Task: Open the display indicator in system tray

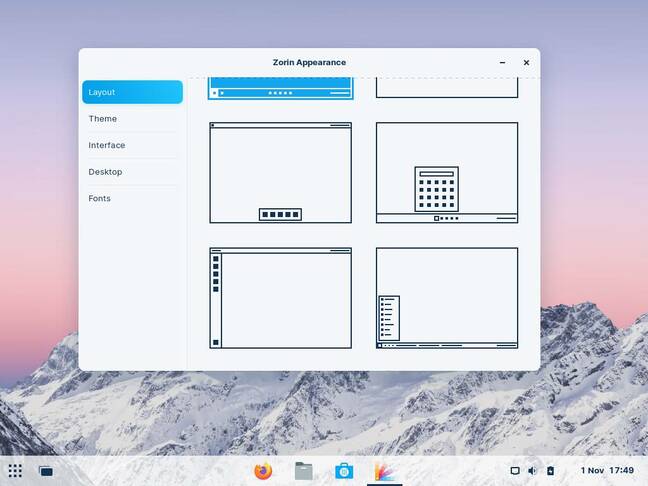Action: click(x=515, y=471)
